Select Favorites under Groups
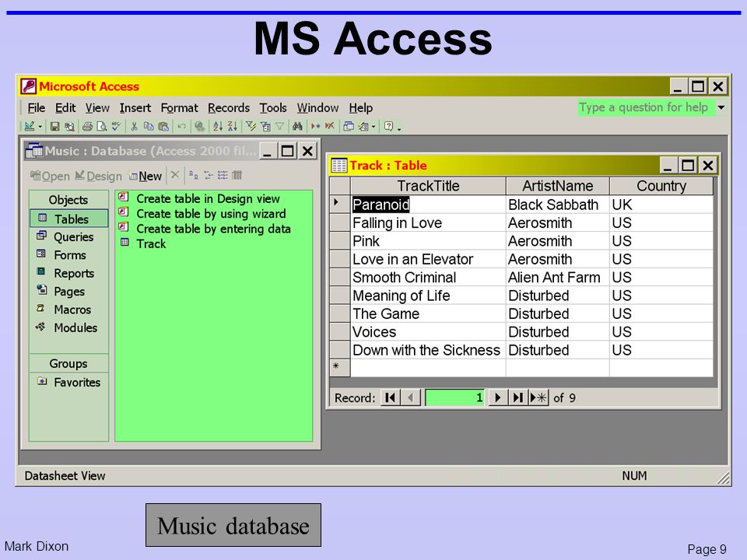The height and width of the screenshot is (560, 747). point(69,382)
